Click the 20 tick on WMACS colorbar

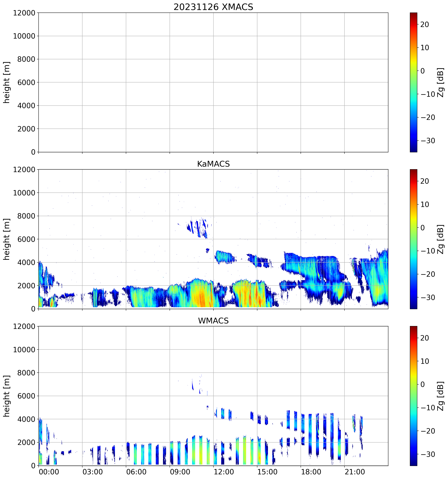pyautogui.click(x=425, y=338)
